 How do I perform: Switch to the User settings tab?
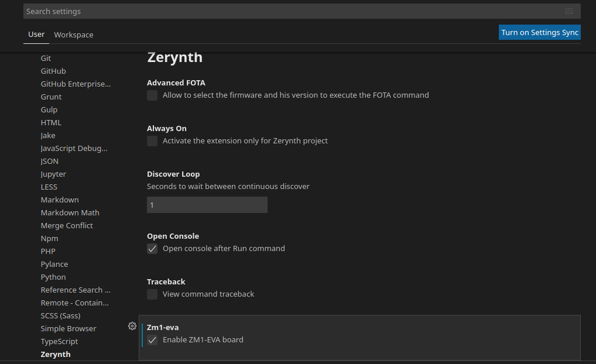click(36, 34)
